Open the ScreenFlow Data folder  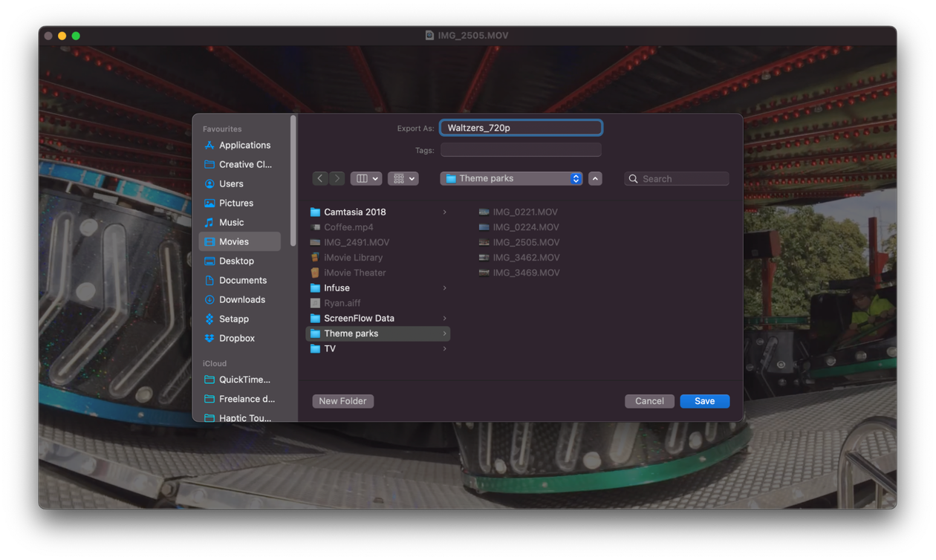pyautogui.click(x=359, y=319)
